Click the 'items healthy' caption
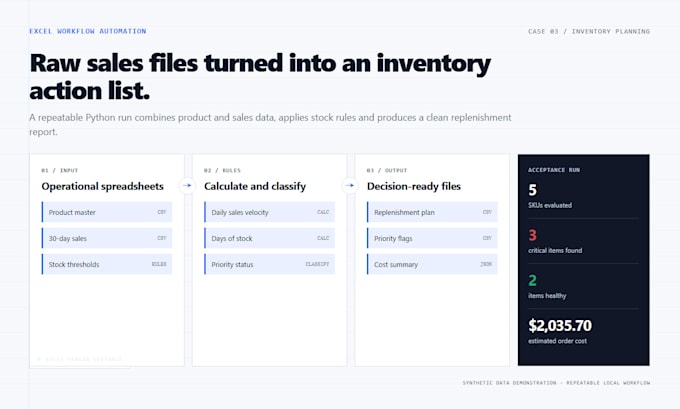The height and width of the screenshot is (409, 680). [x=547, y=296]
